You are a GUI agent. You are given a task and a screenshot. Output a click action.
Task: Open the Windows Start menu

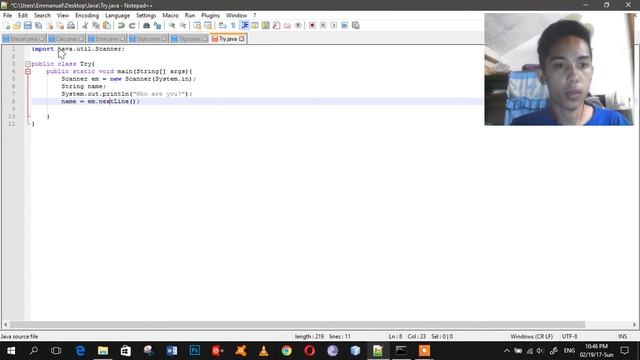(x=11, y=351)
